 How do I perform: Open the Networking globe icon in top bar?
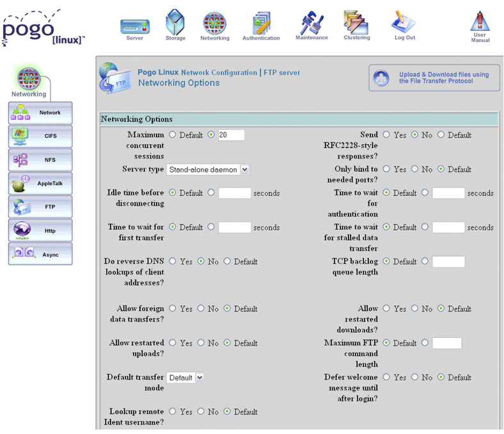pos(214,23)
